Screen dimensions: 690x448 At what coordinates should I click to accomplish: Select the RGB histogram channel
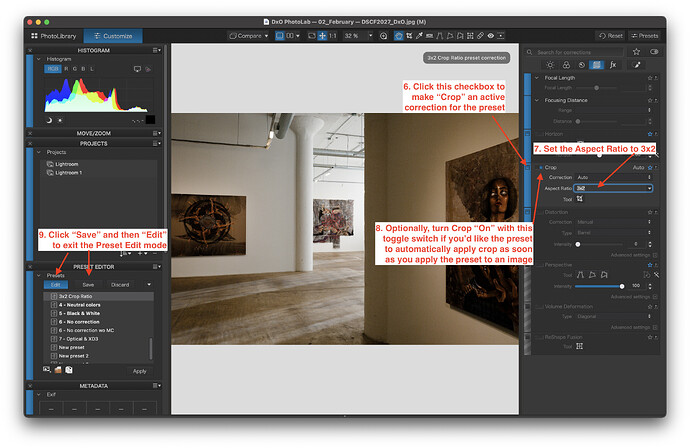(53, 69)
